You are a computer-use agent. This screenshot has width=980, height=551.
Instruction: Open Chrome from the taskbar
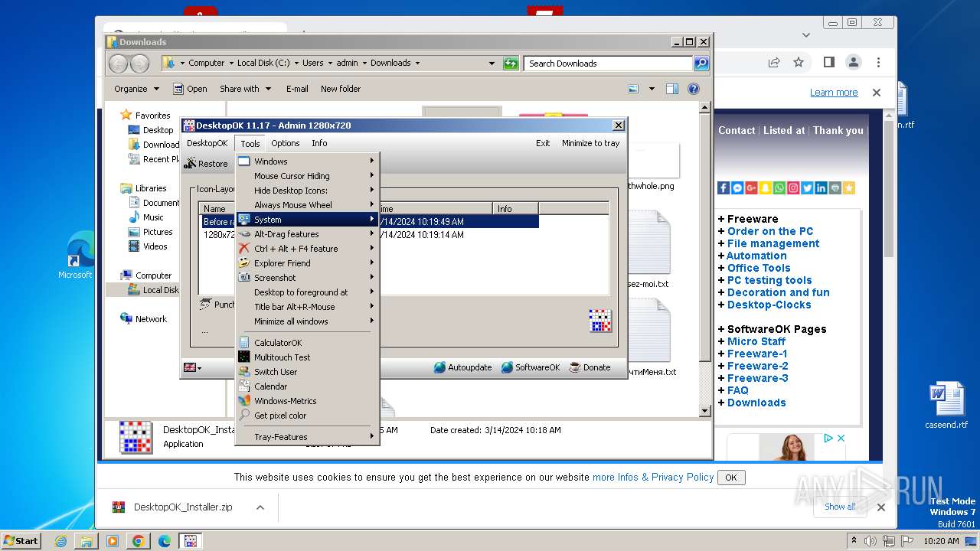coord(138,541)
